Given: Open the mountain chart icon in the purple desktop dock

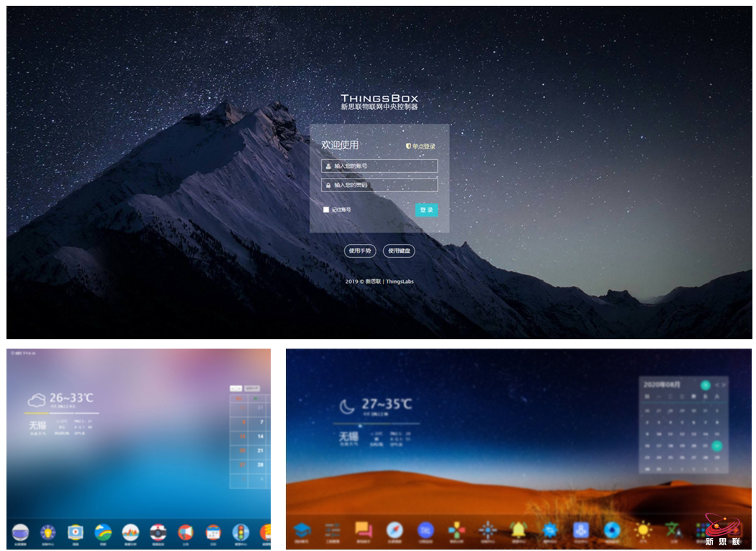Looking at the screenshot, I should coord(130,532).
